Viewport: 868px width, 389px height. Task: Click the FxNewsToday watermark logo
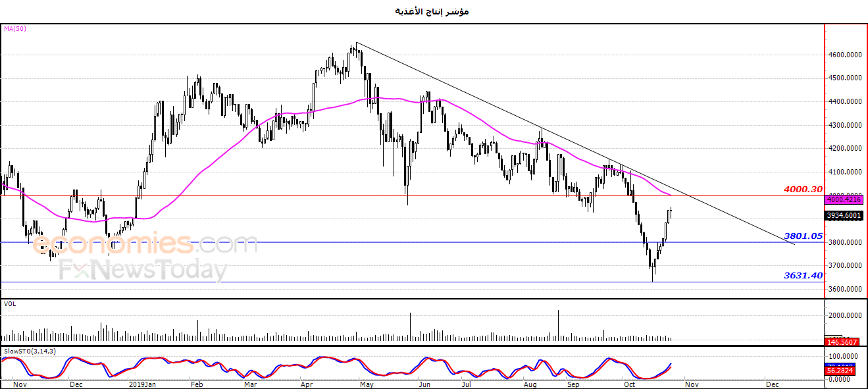tap(143, 270)
